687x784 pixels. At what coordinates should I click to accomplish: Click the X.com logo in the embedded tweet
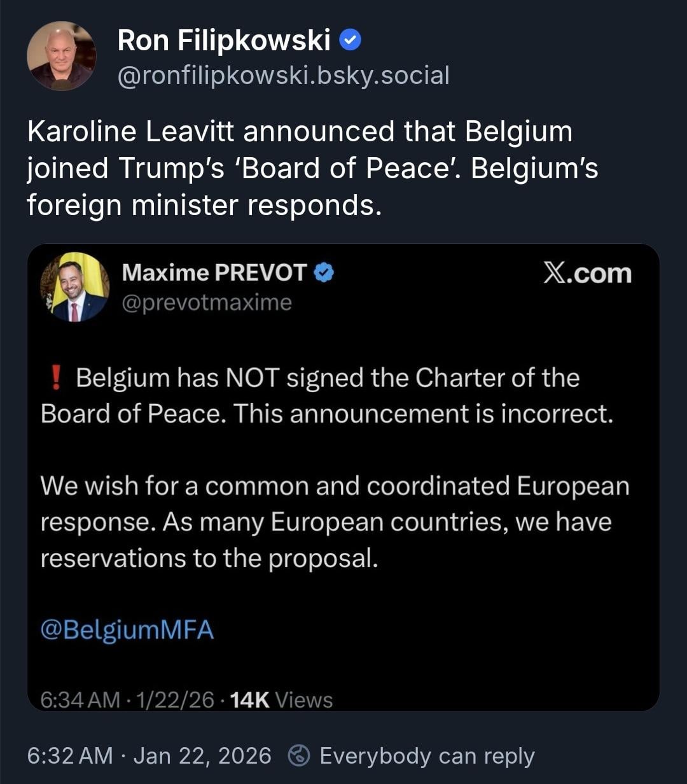tap(587, 274)
